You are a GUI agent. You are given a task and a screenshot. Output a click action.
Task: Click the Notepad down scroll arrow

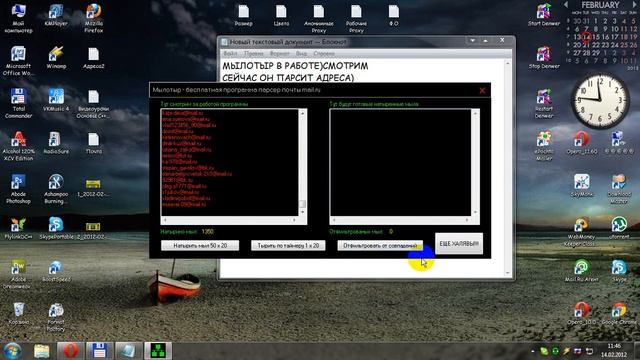[508, 273]
